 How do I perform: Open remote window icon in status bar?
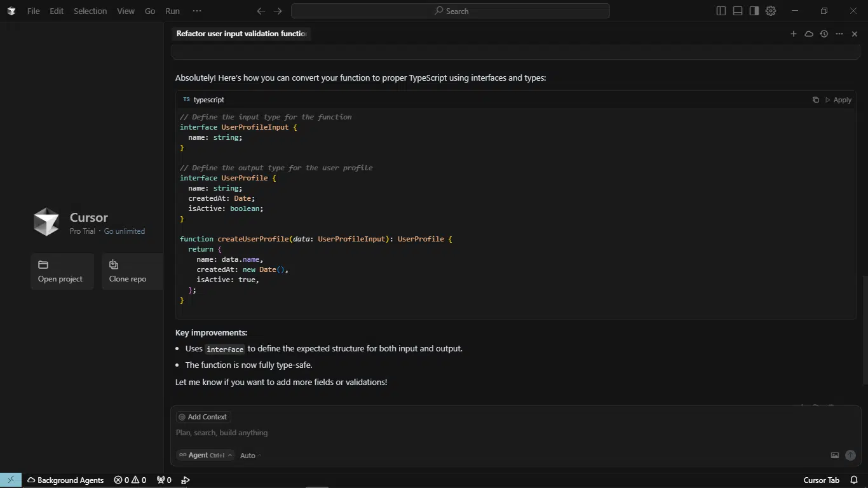11,480
